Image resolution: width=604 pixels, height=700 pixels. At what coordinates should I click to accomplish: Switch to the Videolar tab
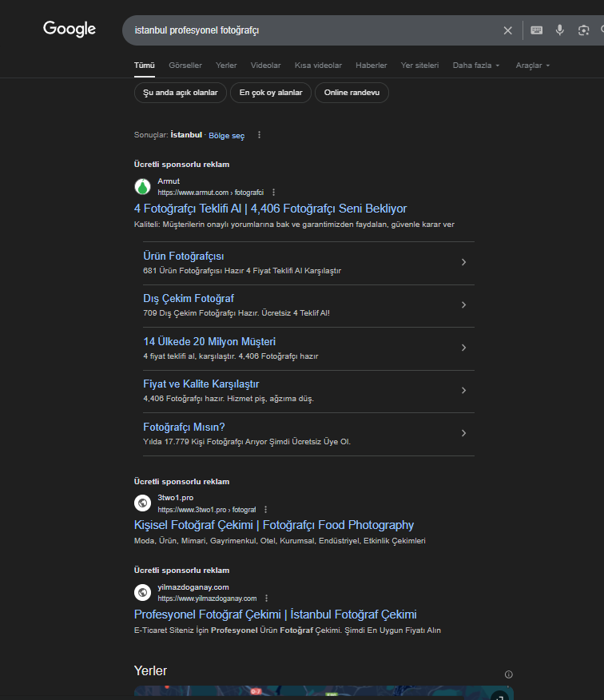coord(265,66)
